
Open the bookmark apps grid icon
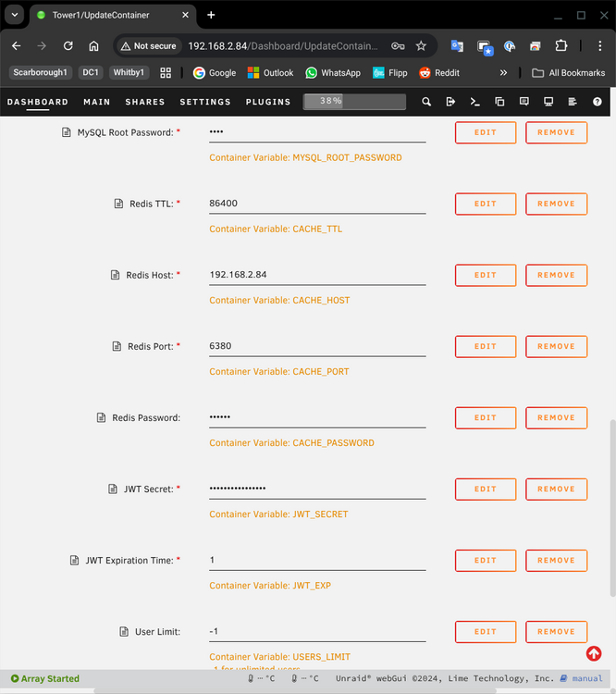166,73
